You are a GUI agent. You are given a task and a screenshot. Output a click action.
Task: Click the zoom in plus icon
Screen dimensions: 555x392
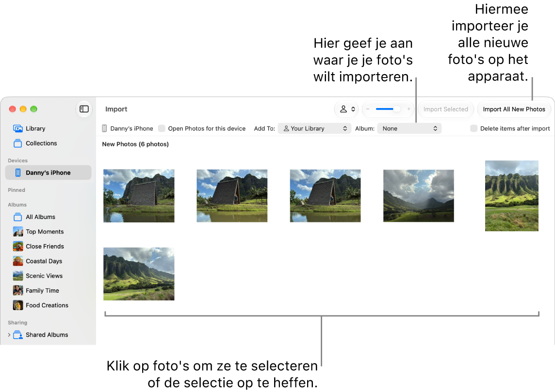(x=408, y=109)
